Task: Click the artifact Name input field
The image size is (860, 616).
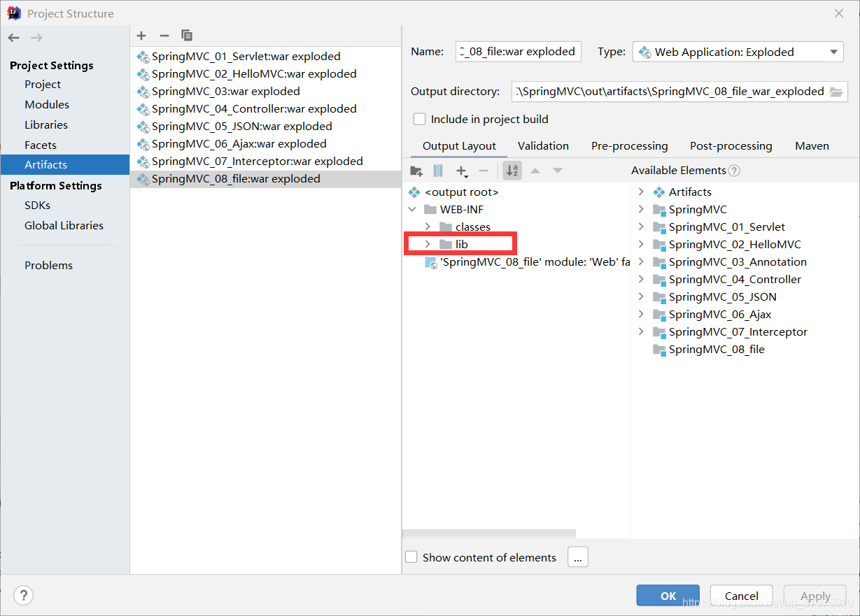Action: click(x=518, y=52)
